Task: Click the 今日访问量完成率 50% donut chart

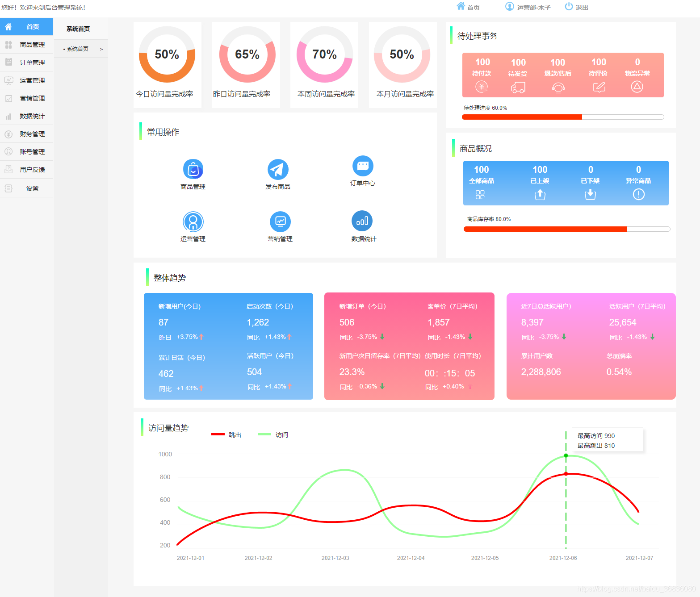Action: click(x=167, y=54)
